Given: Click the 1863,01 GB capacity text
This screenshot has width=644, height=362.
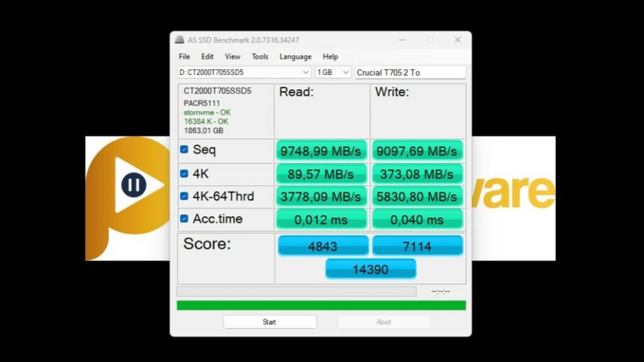Looking at the screenshot, I should 203,131.
